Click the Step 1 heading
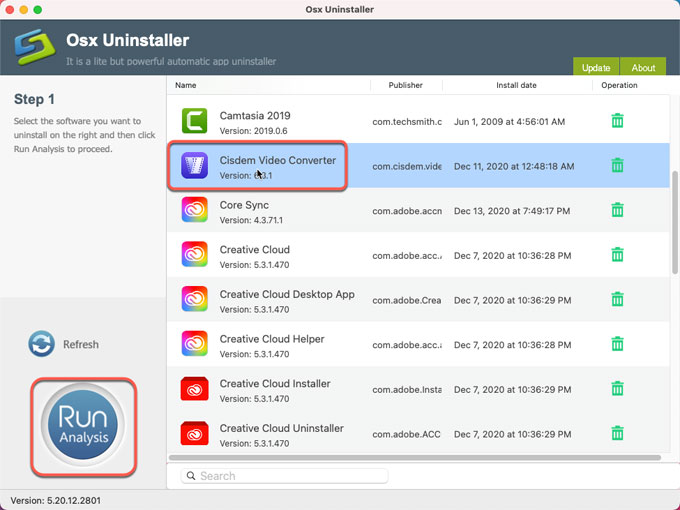The image size is (680, 510). [34, 99]
